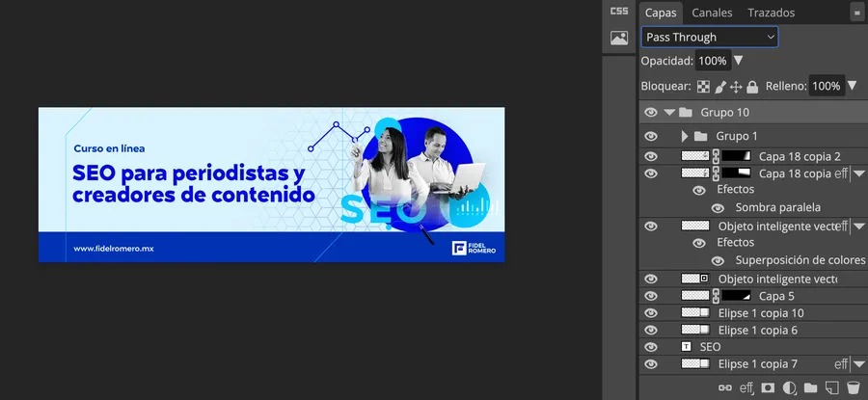Hide the Sombra paralela effect
The height and width of the screenshot is (400, 868).
click(719, 207)
